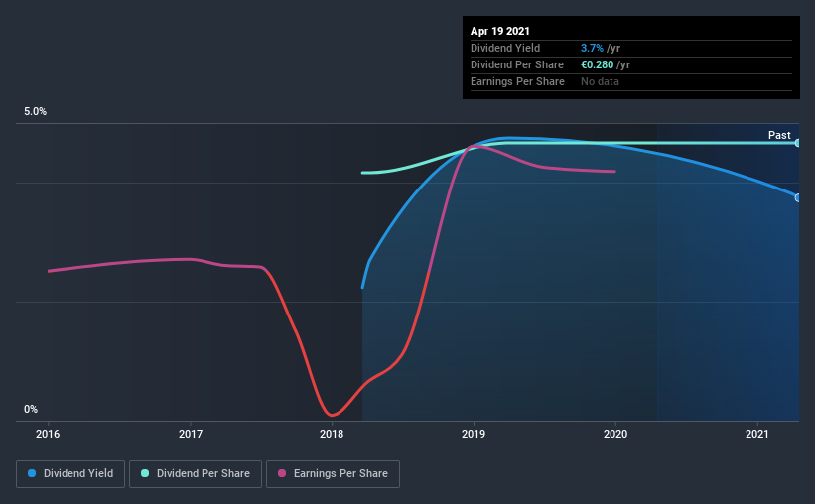Click the Apr 19 2021 tooltip header
This screenshot has height=504, width=815.
500,31
